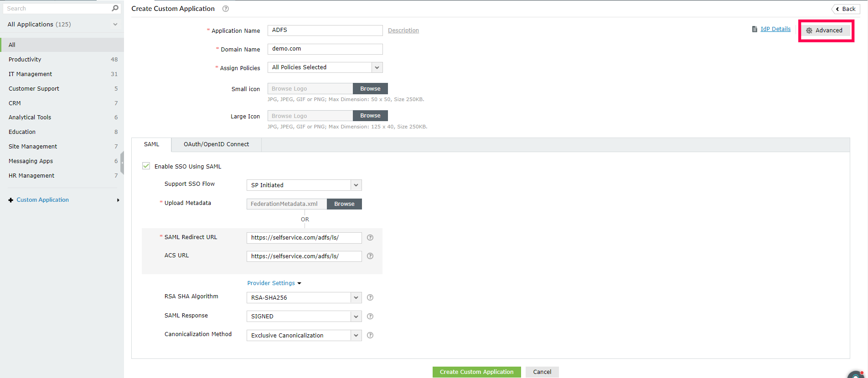Browse for Large Icon logo

click(370, 116)
